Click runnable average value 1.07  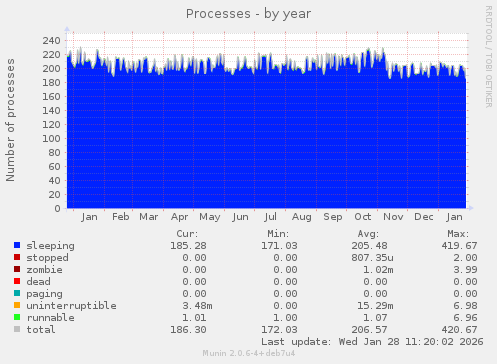[375, 318]
